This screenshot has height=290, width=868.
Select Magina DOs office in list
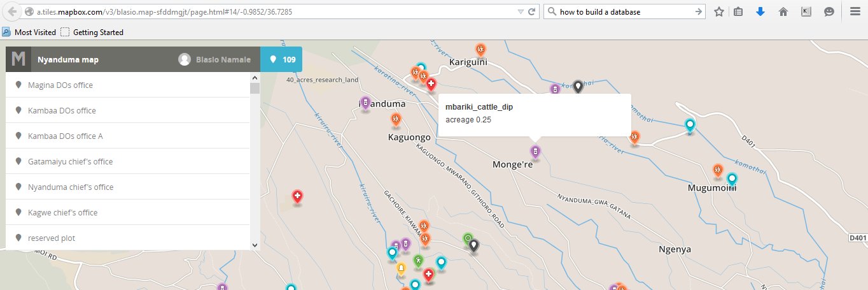[128, 85]
